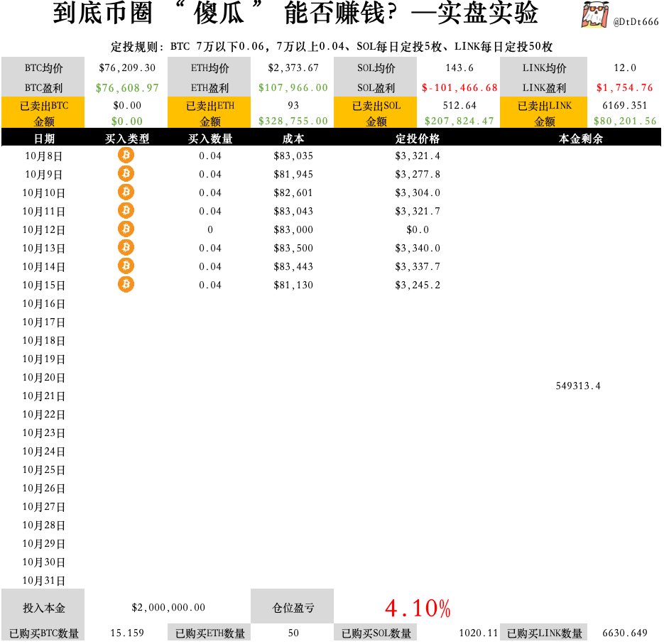This screenshot has width=664, height=644.
Task: Select the 549313.4 remaining principal value
Action: pyautogui.click(x=578, y=386)
